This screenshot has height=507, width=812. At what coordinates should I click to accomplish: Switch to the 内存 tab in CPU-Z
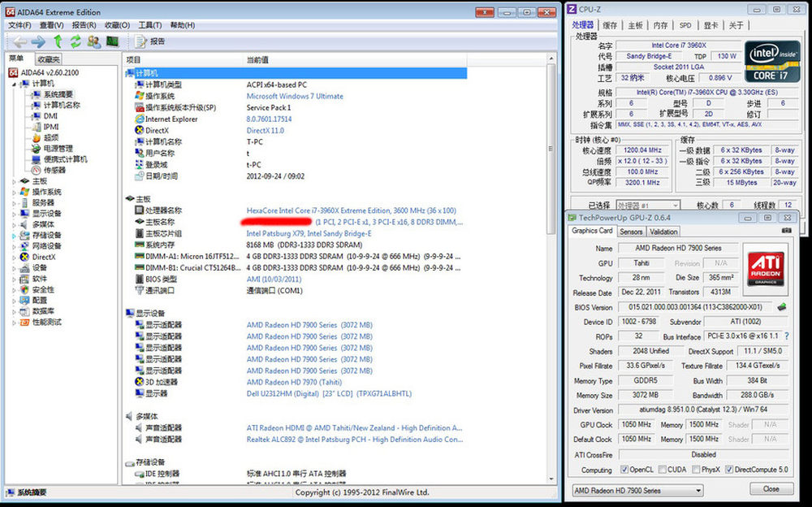660,25
